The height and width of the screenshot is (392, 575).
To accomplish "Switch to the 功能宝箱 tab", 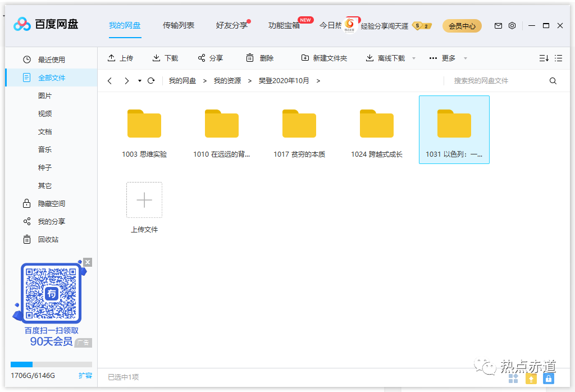I will click(284, 25).
